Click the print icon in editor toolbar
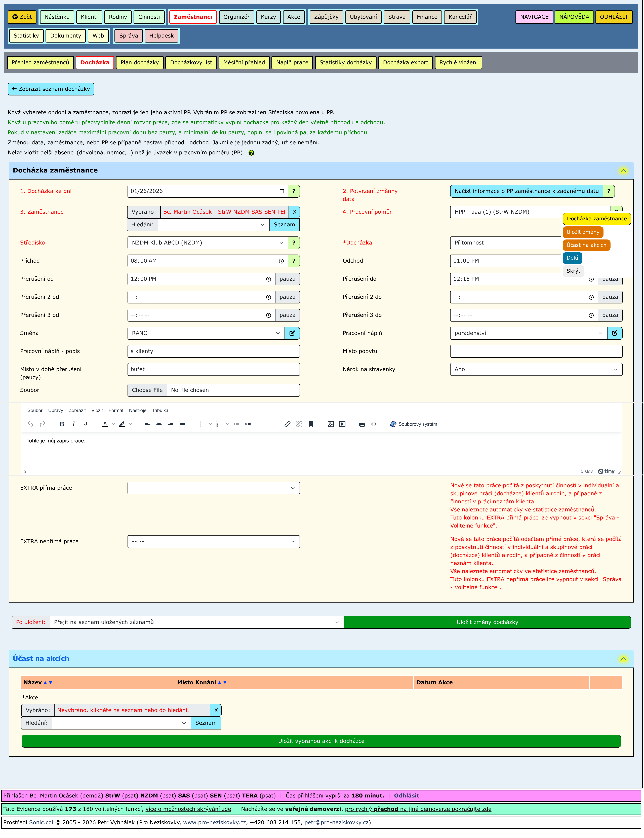This screenshot has height=838, width=644. click(x=362, y=424)
